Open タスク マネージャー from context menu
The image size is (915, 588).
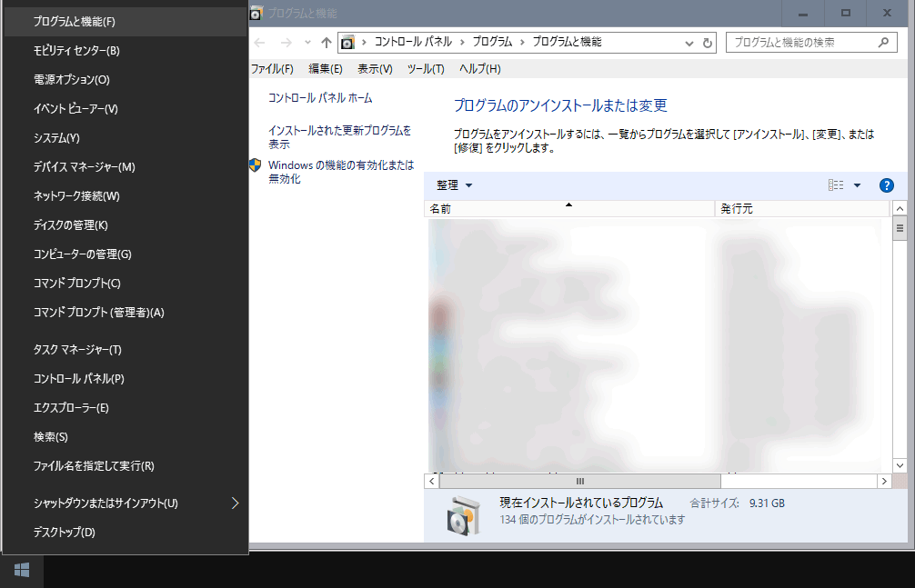(x=77, y=350)
